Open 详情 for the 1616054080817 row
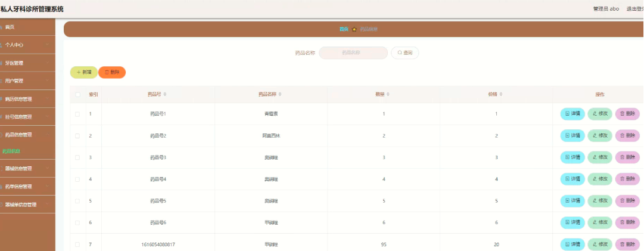644x251 pixels. [573, 244]
